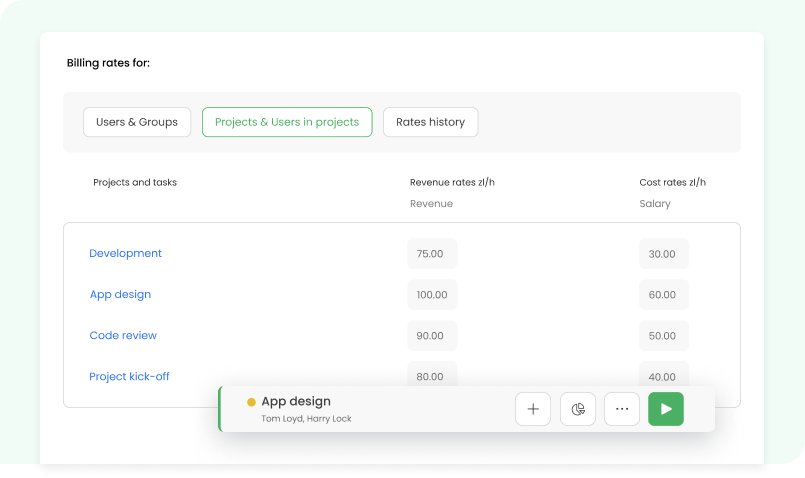Open the Project kick-off link
805x478 pixels.
(x=129, y=376)
